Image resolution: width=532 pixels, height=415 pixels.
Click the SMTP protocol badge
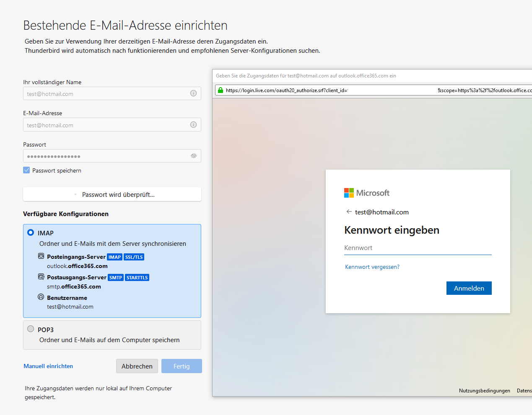click(116, 278)
